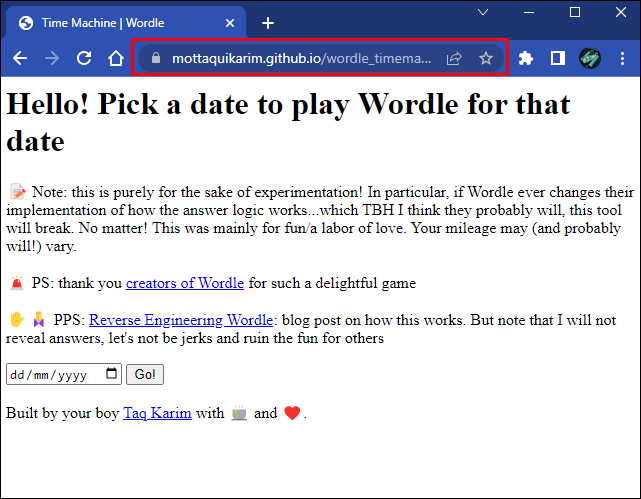Viewport: 641px width, 499px height.
Task: Click the red siren emoji before 'PS:'
Action: [17, 283]
